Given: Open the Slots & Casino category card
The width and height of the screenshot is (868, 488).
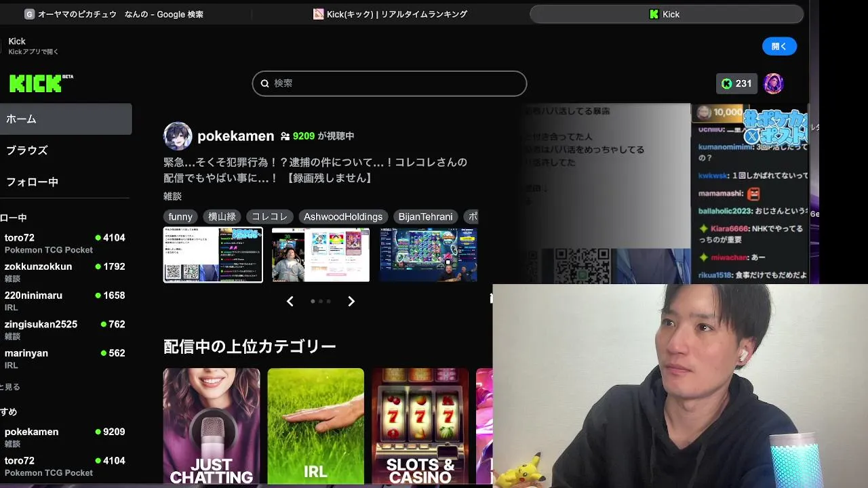Looking at the screenshot, I should (420, 426).
